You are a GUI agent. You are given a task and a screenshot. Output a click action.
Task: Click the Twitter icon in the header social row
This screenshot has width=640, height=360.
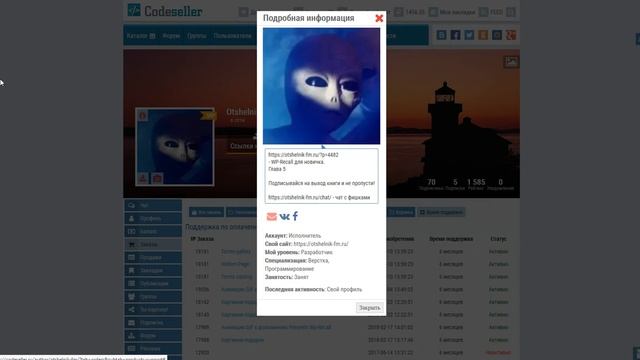coord(469,35)
